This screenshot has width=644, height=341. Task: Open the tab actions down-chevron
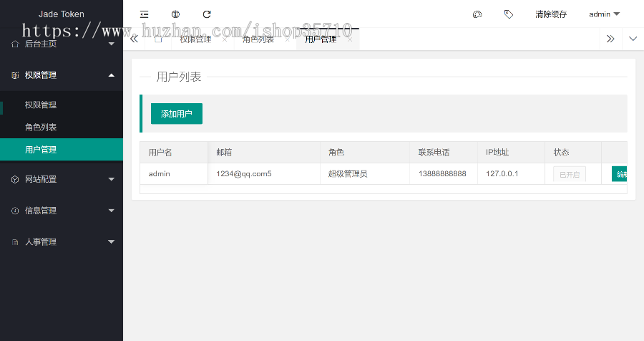click(633, 39)
